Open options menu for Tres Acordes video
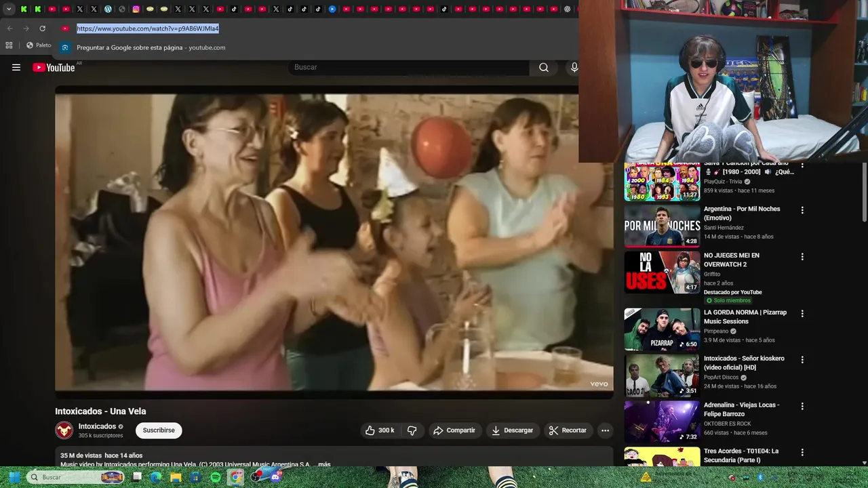The image size is (868, 488). 802,452
